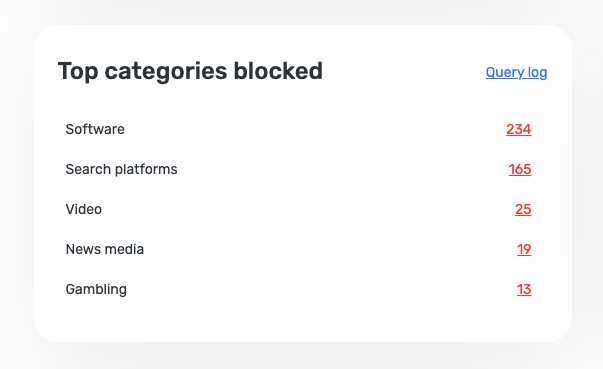Select the News media category label
The image size is (603, 369).
point(105,249)
